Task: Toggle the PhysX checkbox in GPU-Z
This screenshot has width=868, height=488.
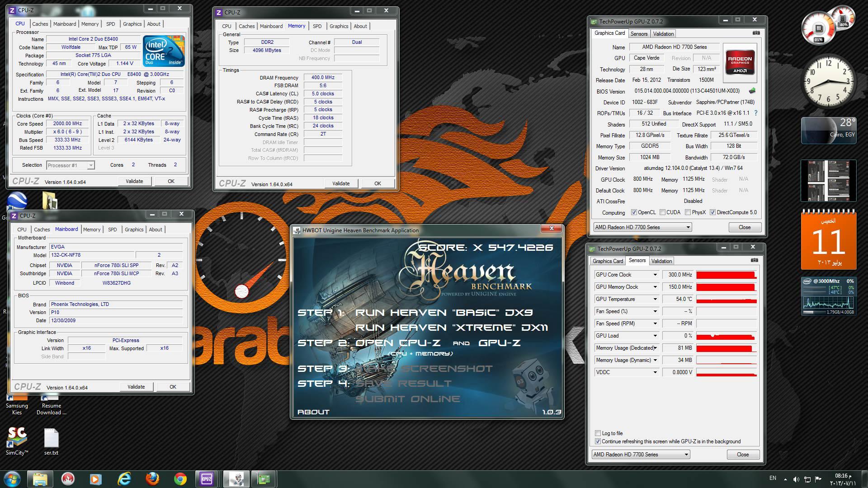Action: point(688,212)
